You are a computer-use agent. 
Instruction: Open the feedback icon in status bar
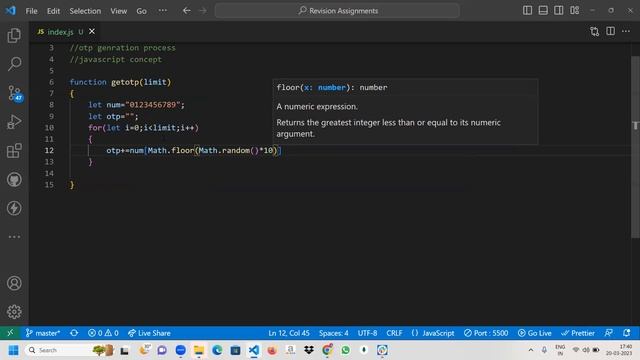(609, 333)
